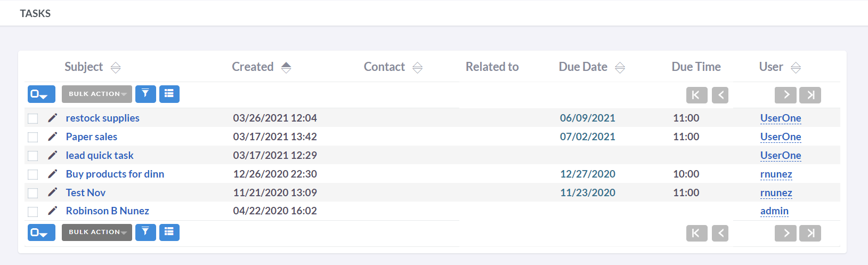Viewport: 868px width, 265px height.
Task: Open the top column chooser list icon
Action: [169, 94]
